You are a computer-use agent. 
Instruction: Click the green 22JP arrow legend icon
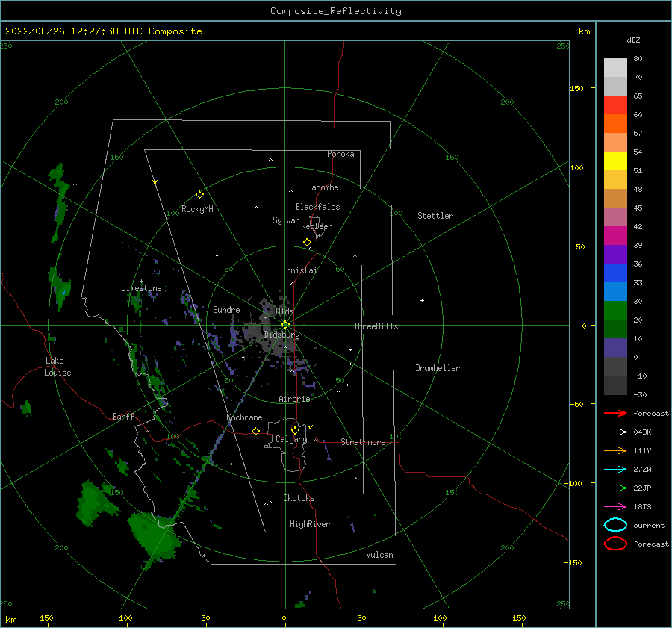pyautogui.click(x=615, y=488)
